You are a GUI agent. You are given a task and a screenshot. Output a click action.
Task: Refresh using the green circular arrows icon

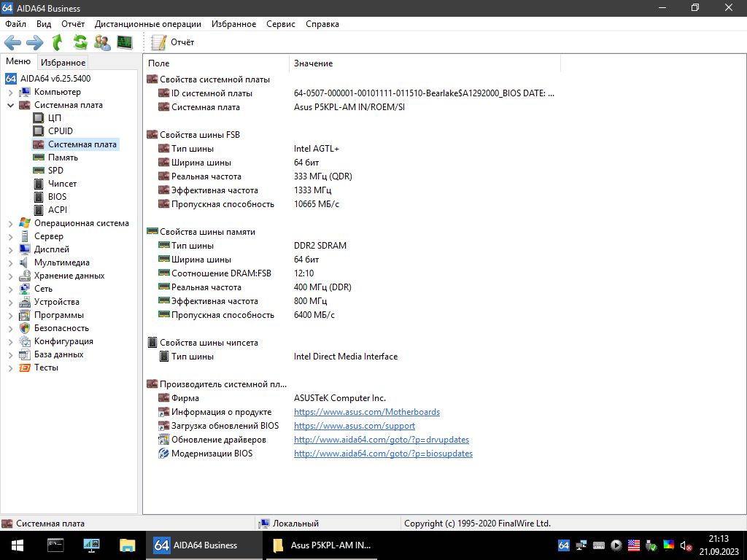[x=80, y=42]
